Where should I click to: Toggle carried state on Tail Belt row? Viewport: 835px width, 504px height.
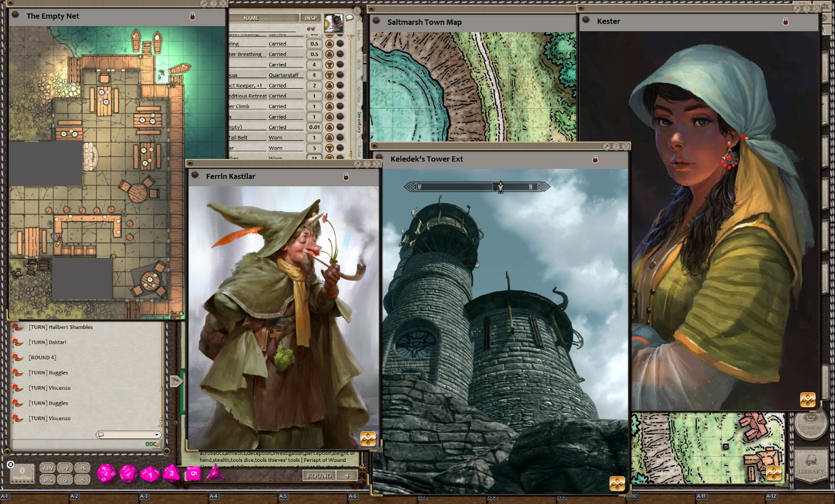click(330, 138)
